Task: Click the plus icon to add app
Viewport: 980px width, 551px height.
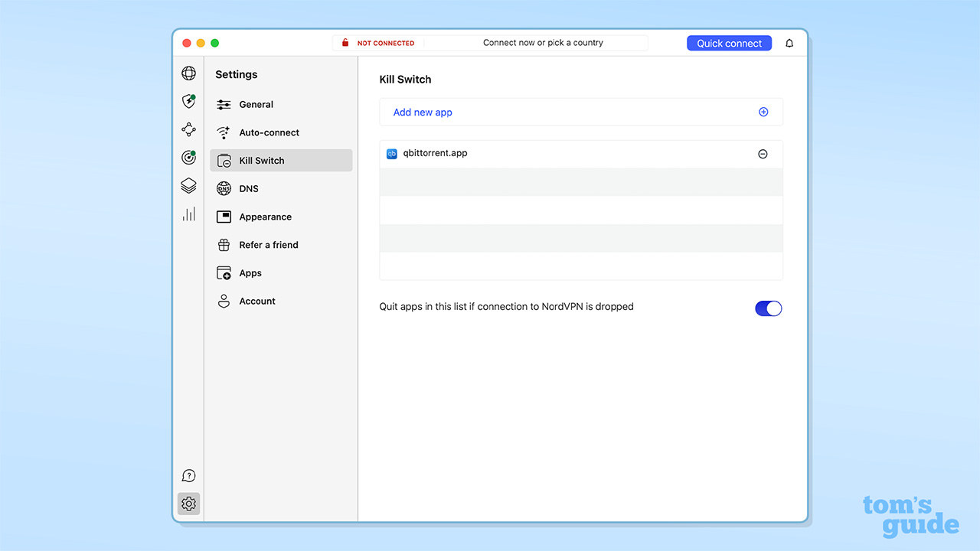Action: (x=763, y=112)
